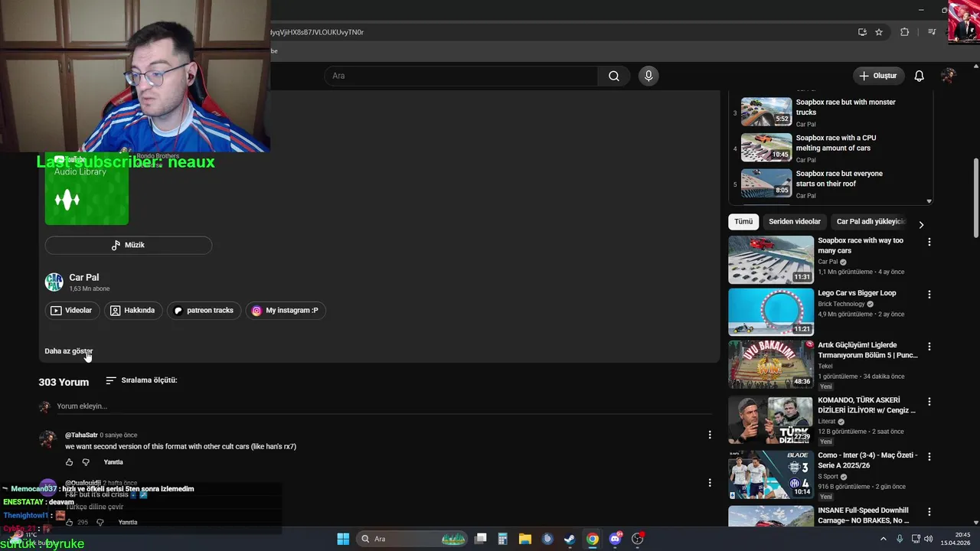This screenshot has width=980, height=551.
Task: Open options menu for Lego Car vs Bigger Loop
Action: click(929, 294)
